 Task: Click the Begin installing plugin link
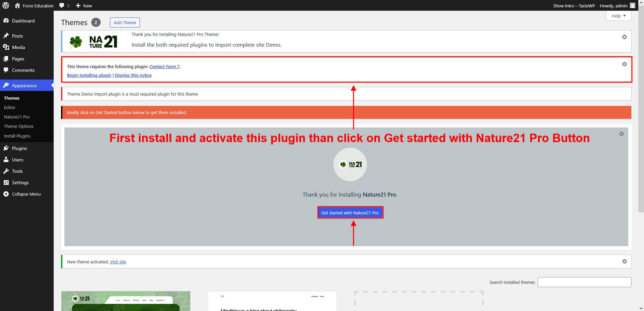(89, 75)
